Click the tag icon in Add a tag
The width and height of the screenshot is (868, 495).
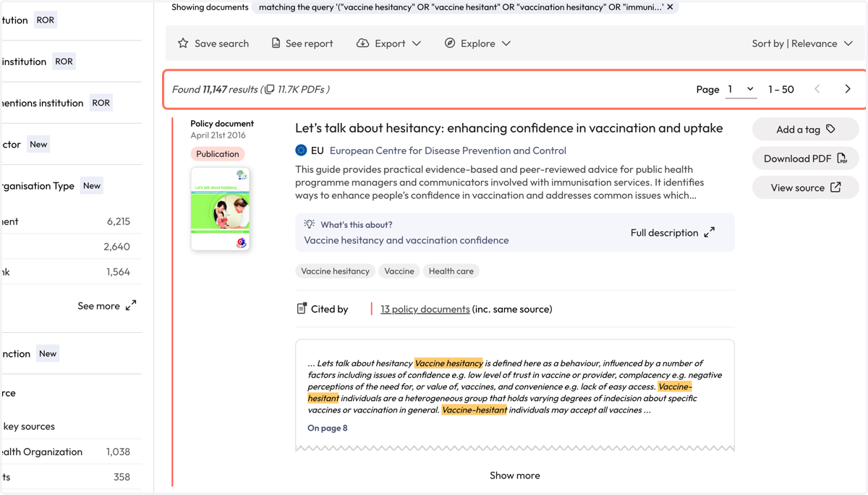pos(830,129)
